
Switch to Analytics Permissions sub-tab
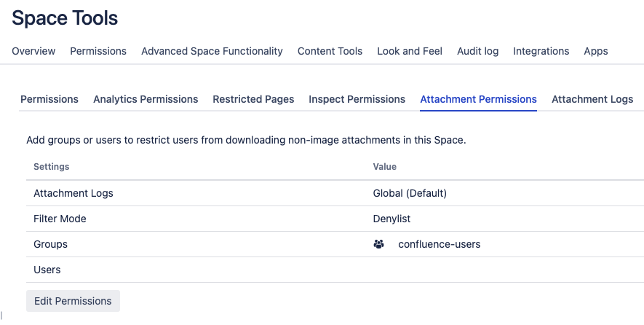146,99
